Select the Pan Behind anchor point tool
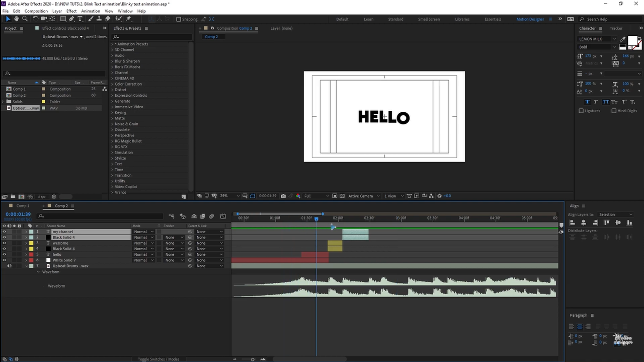The height and width of the screenshot is (362, 644). (52, 19)
